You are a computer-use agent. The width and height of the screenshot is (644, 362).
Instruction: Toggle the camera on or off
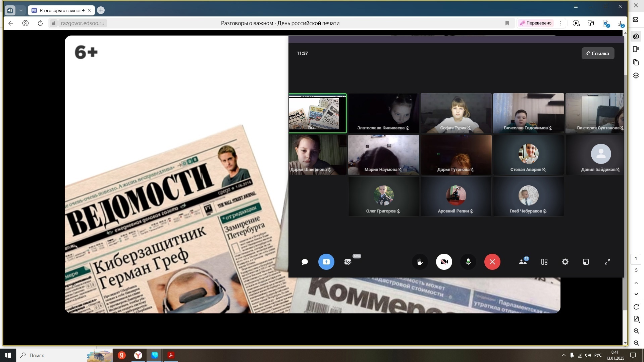tap(444, 262)
